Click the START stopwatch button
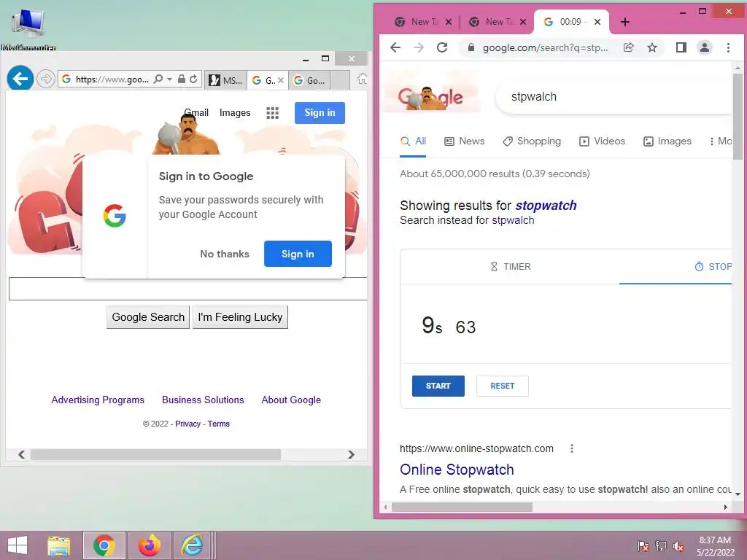Screen dimensions: 747x560 pyautogui.click(x=438, y=386)
